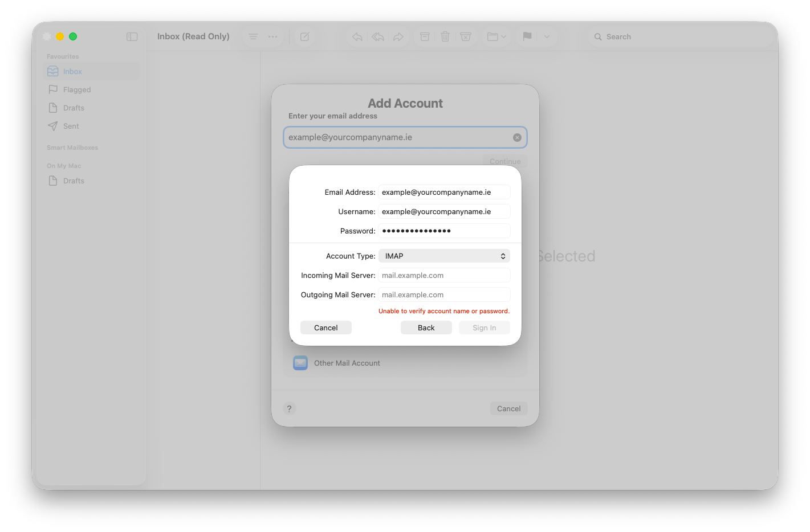The width and height of the screenshot is (810, 532).
Task: Select Sent mailbox in sidebar
Action: click(71, 126)
